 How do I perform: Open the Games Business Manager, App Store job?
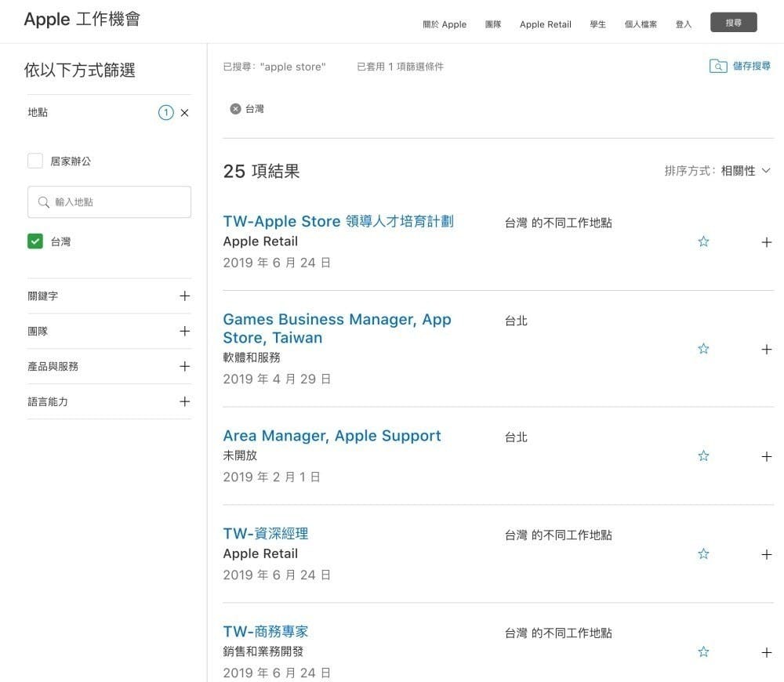coord(337,328)
